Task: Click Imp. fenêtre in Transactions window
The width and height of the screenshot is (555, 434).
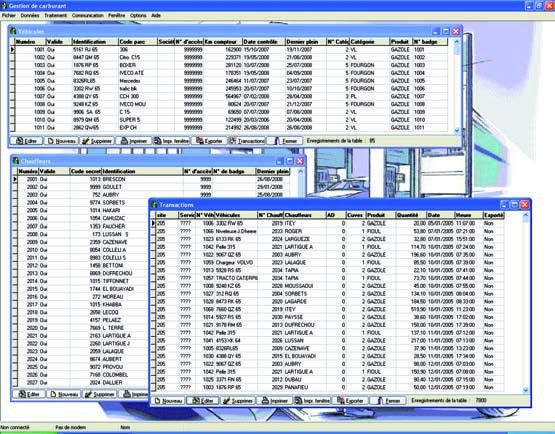Action: [x=313, y=401]
